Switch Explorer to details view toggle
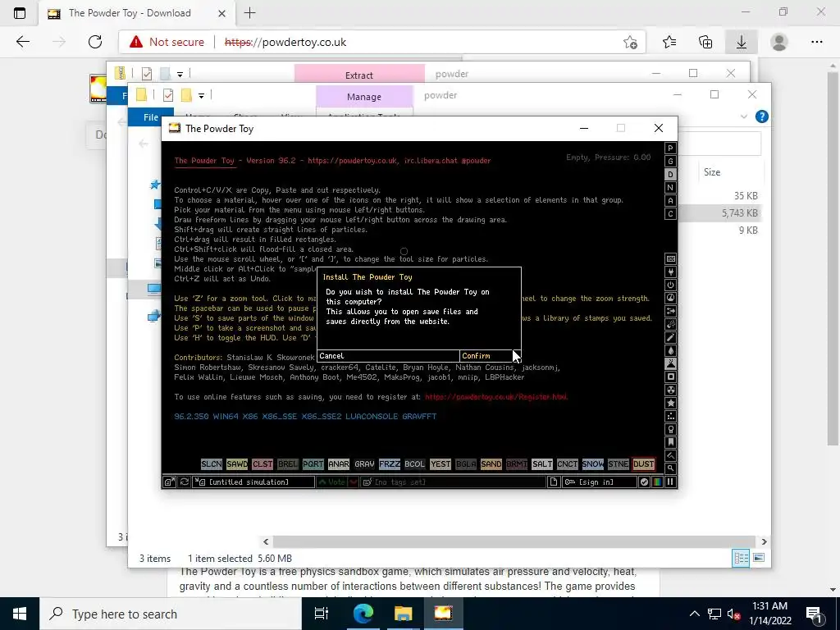840x630 pixels. [x=741, y=558]
